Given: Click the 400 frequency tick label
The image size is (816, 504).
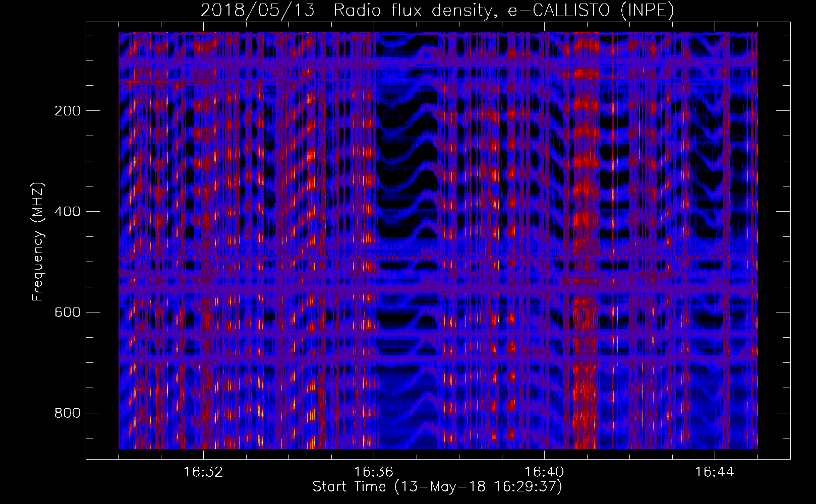Looking at the screenshot, I should click(68, 212).
